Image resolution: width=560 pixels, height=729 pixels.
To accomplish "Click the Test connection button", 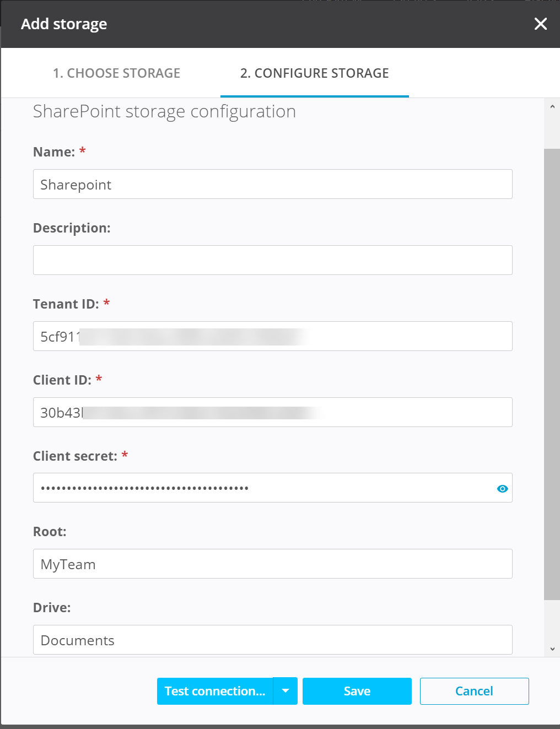I will click(215, 691).
